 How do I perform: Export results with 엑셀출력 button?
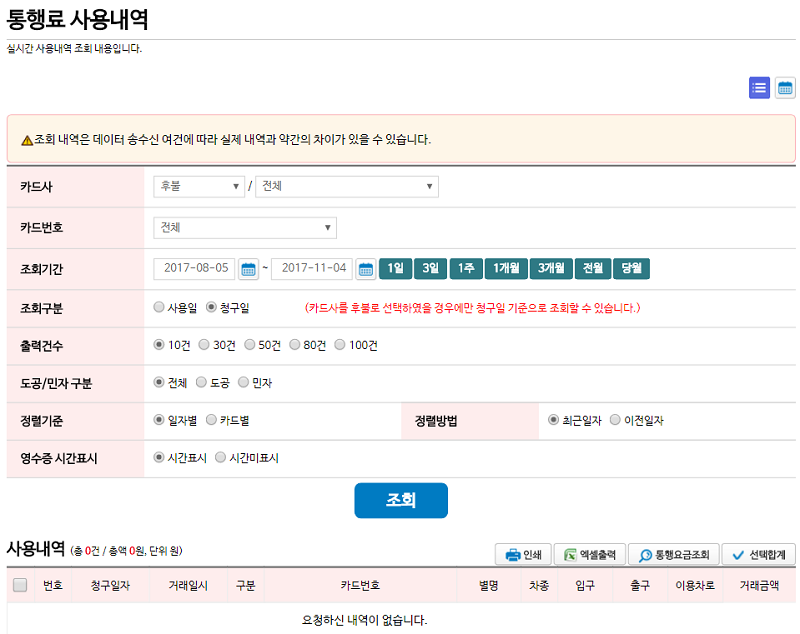coord(590,554)
